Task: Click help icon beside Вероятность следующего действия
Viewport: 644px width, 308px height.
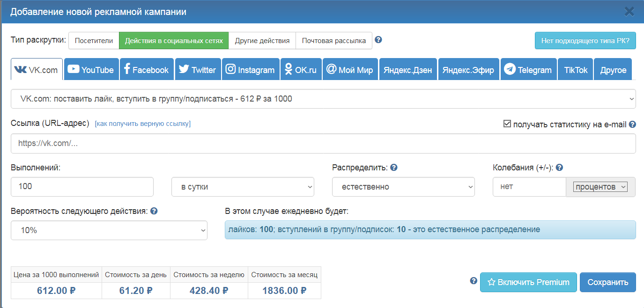Action: (x=154, y=211)
